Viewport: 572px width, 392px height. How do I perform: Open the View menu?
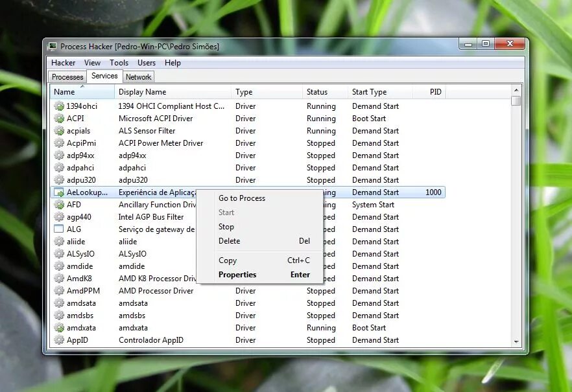click(x=92, y=63)
